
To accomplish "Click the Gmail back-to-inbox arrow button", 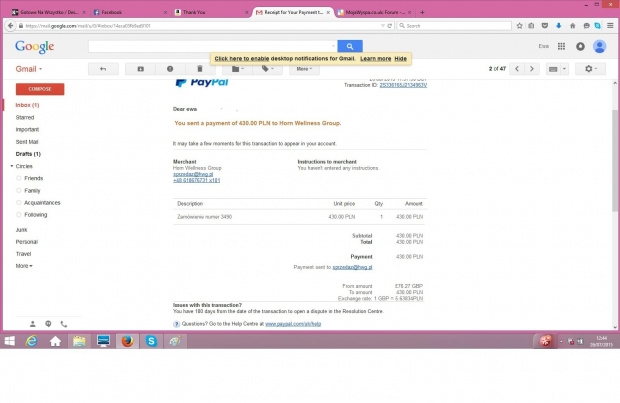I will pos(103,69).
